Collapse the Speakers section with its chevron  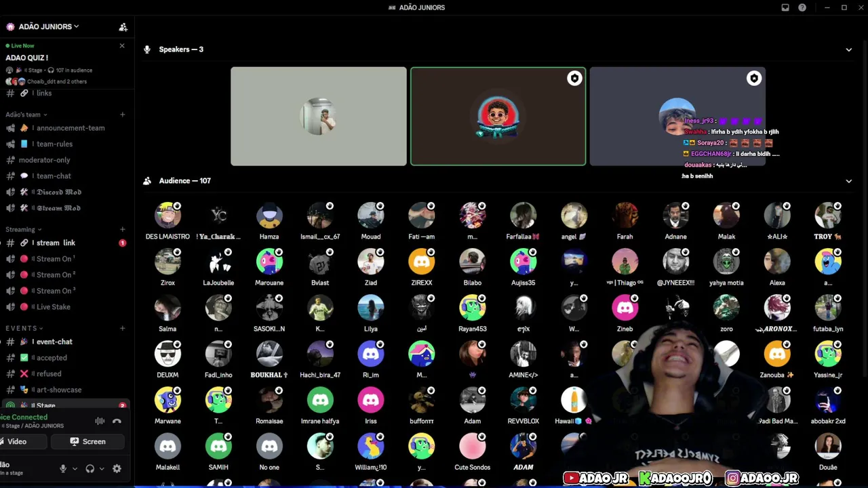848,49
